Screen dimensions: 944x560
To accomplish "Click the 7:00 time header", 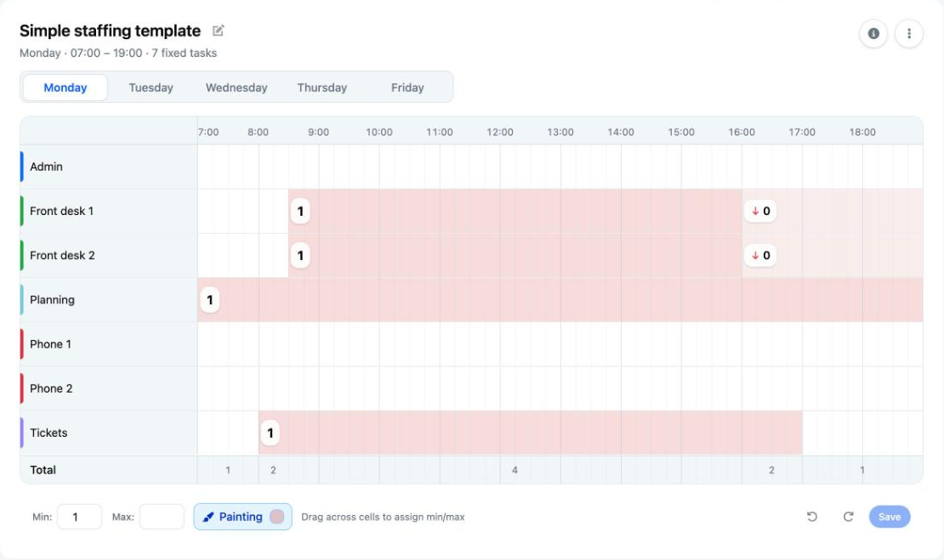I will (208, 132).
